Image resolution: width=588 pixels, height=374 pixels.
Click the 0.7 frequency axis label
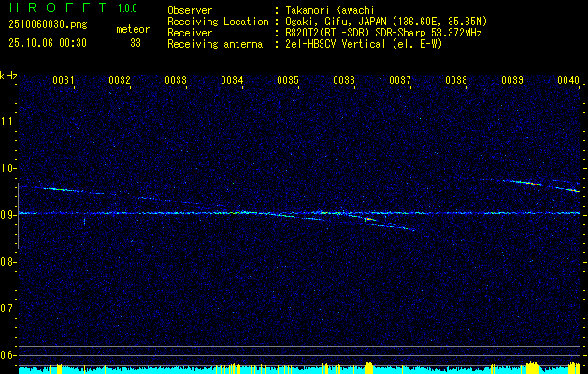pyautogui.click(x=8, y=308)
